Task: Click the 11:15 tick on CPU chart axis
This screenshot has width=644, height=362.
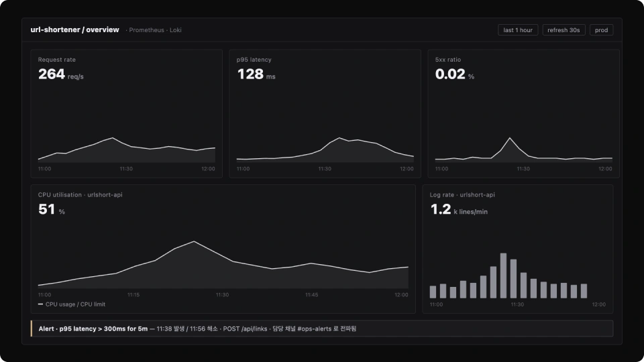Action: point(133,295)
